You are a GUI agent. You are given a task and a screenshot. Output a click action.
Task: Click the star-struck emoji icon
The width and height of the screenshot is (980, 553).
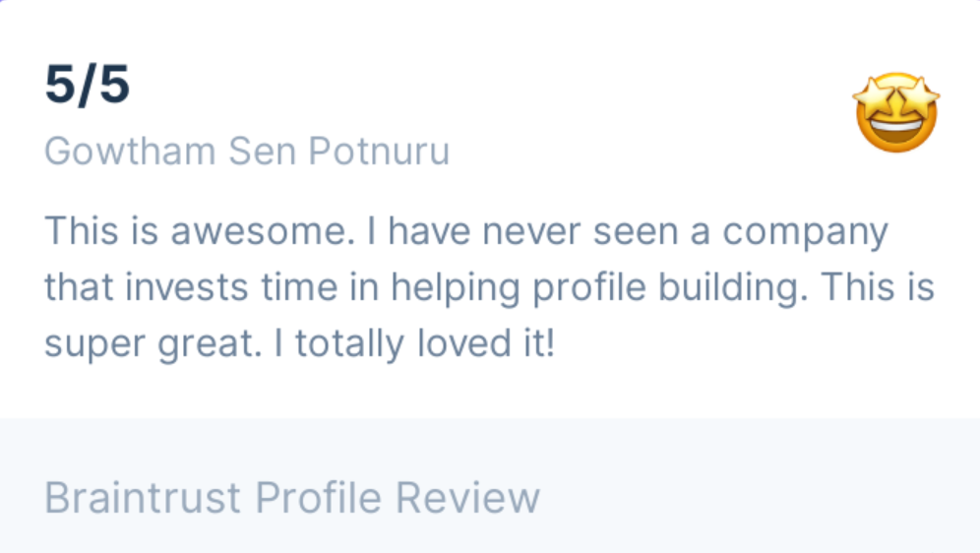coord(896,112)
